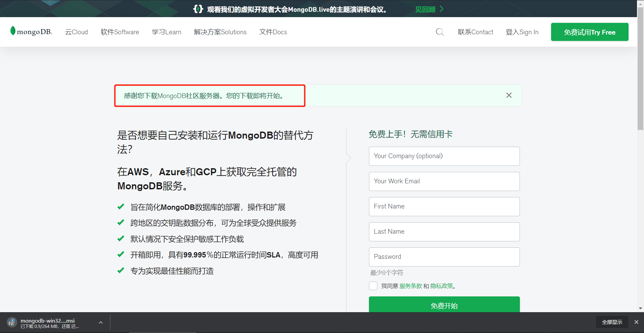
Task: Open the 云Cloud menu
Action: coord(76,32)
